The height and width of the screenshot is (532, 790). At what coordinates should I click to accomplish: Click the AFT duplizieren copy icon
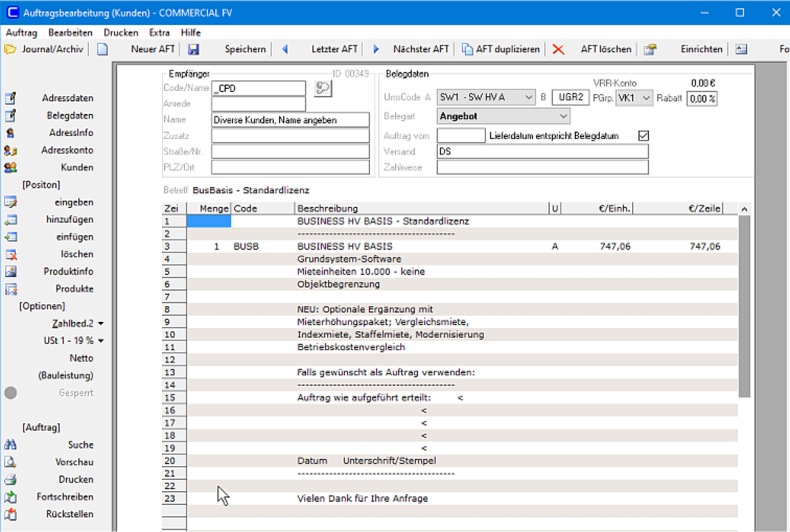click(x=467, y=49)
